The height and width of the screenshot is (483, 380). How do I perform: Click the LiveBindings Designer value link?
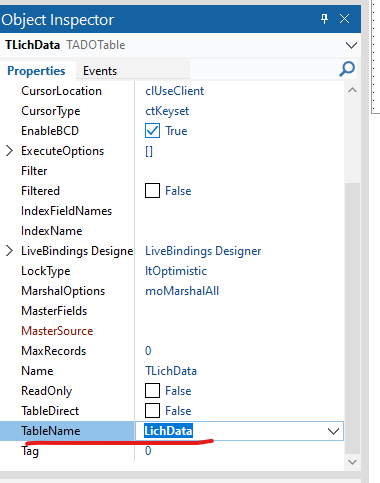click(203, 251)
